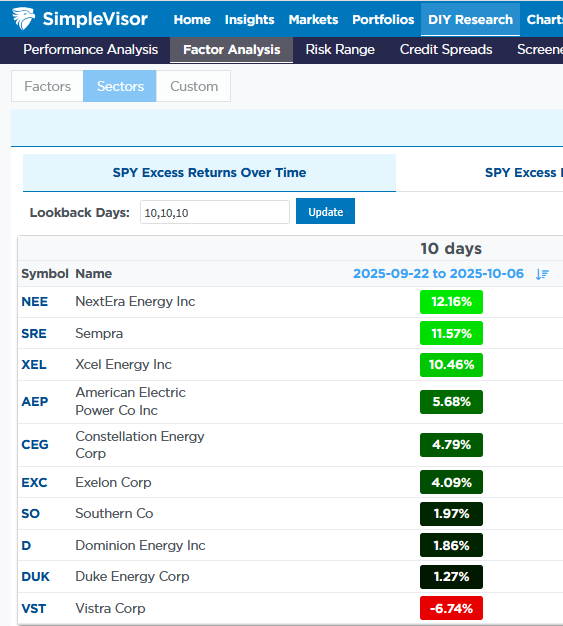Screen dimensions: 563x626
Task: Click the Name column header
Action: point(94,274)
